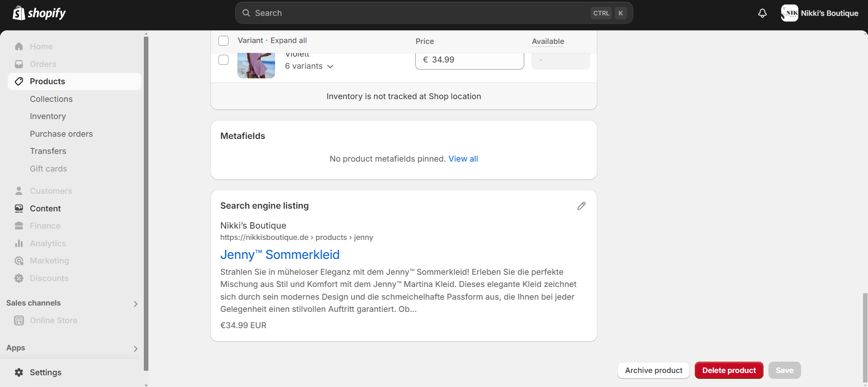
Task: Open Settings via the gear icon
Action: click(19, 373)
